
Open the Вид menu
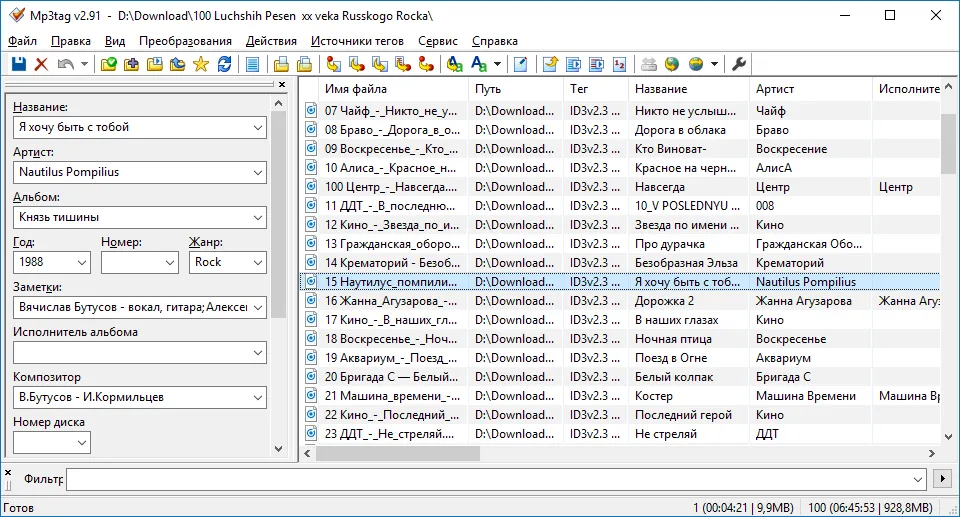click(x=114, y=41)
